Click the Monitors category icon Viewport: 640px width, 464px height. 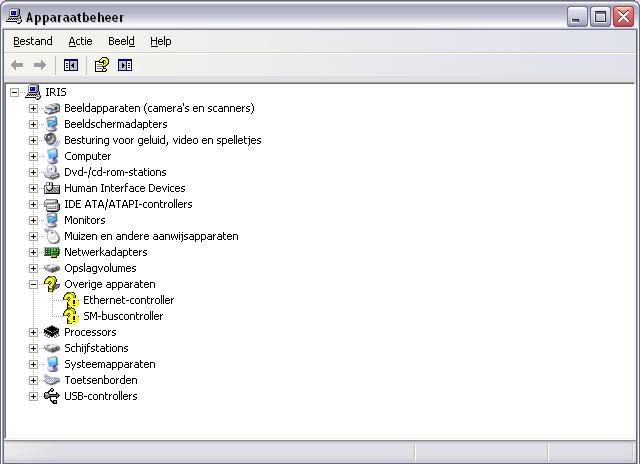point(52,220)
